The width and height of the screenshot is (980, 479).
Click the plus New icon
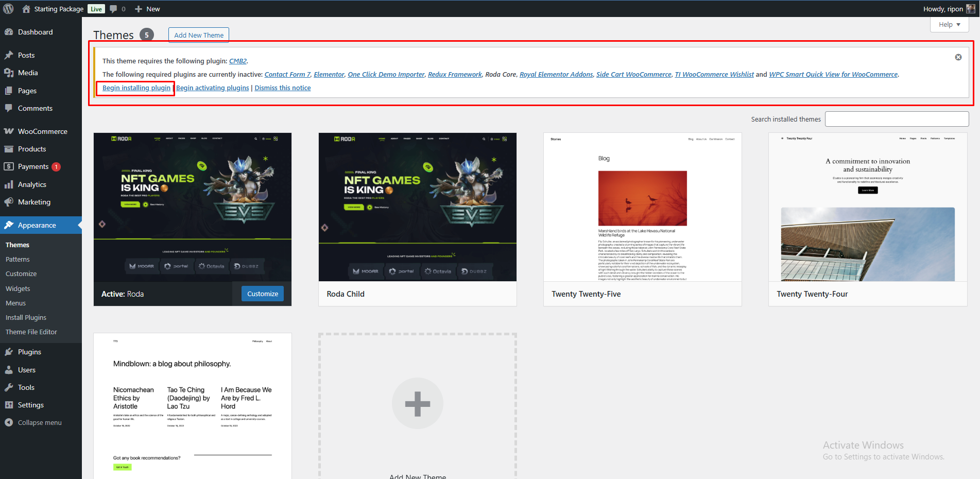139,9
